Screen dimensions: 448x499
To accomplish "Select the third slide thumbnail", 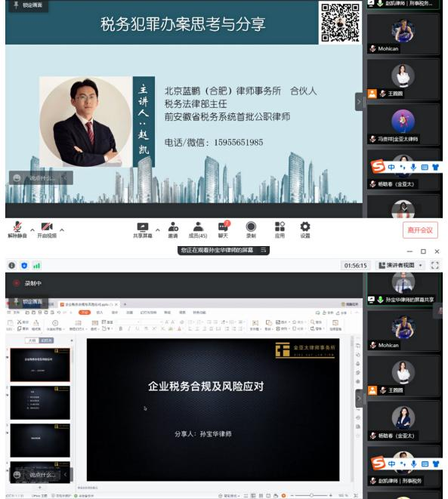I will 40,440.
